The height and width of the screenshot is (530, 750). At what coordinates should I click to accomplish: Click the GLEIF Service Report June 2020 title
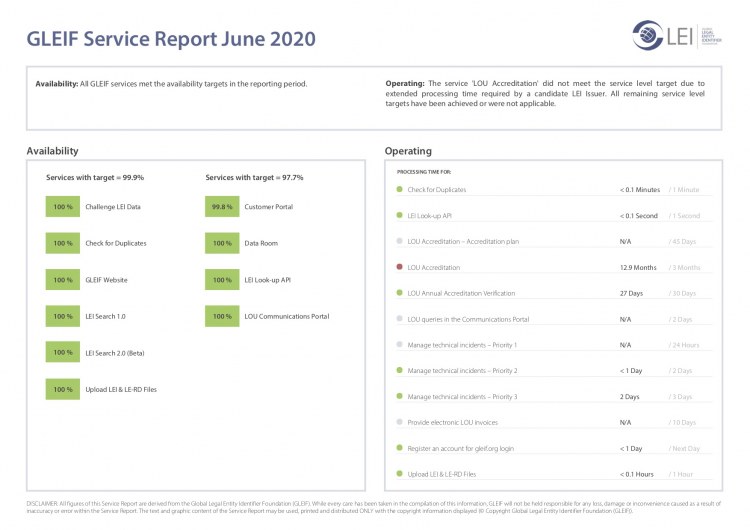[x=170, y=39]
